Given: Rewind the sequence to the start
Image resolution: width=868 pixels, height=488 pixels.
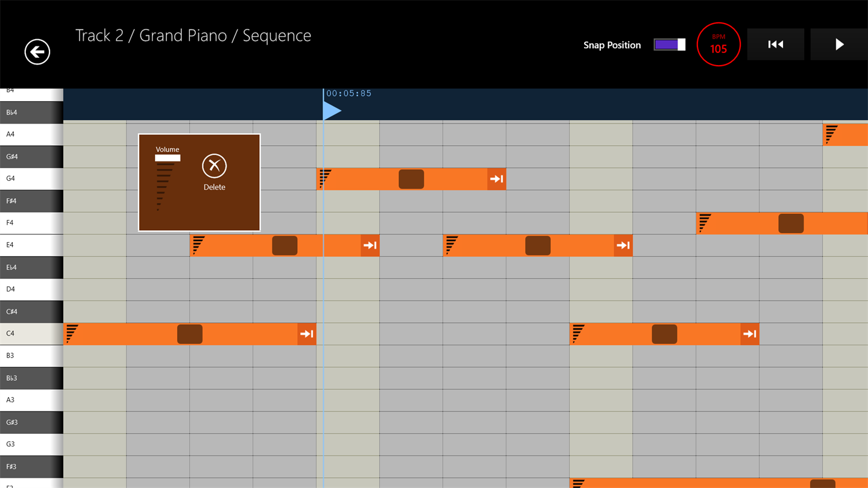Looking at the screenshot, I should [775, 45].
